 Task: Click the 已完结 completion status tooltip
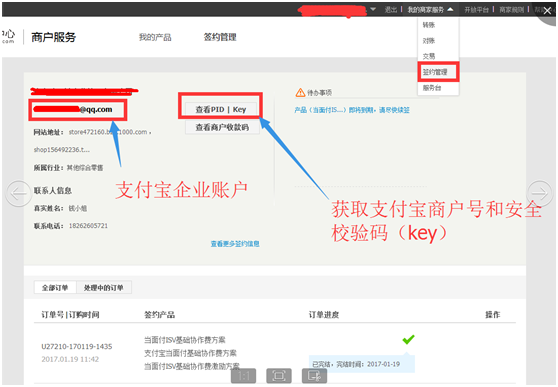361,364
